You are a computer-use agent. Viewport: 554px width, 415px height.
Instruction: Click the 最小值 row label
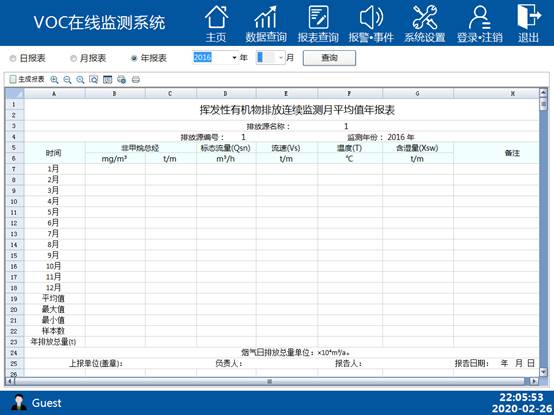coord(53,320)
